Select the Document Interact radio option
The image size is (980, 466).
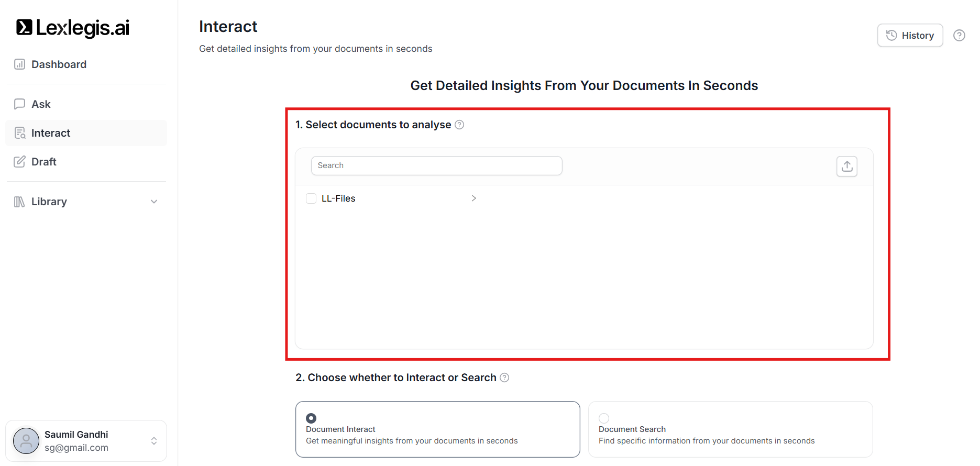pyautogui.click(x=311, y=418)
